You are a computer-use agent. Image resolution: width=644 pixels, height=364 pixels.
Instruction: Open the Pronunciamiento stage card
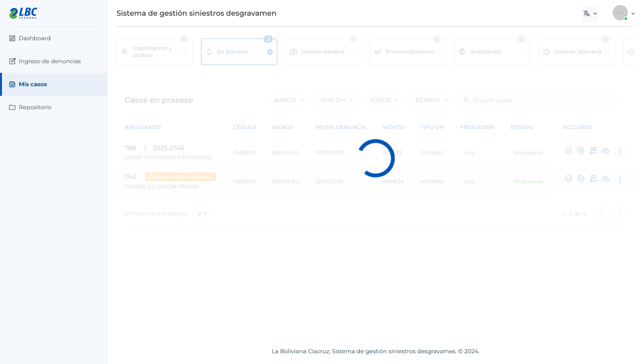click(x=408, y=52)
